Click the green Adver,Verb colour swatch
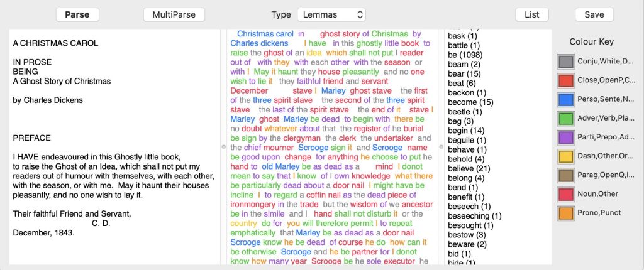 tap(566, 118)
